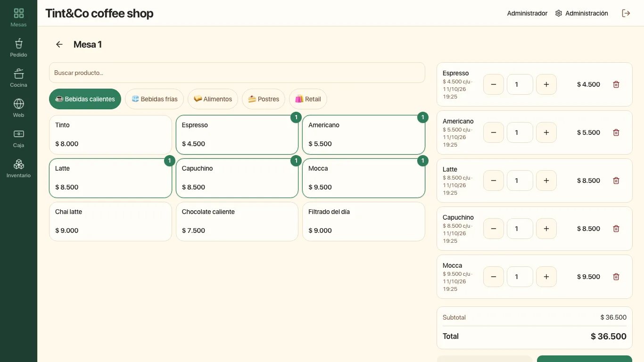Open Administración gear settings

[x=582, y=13]
